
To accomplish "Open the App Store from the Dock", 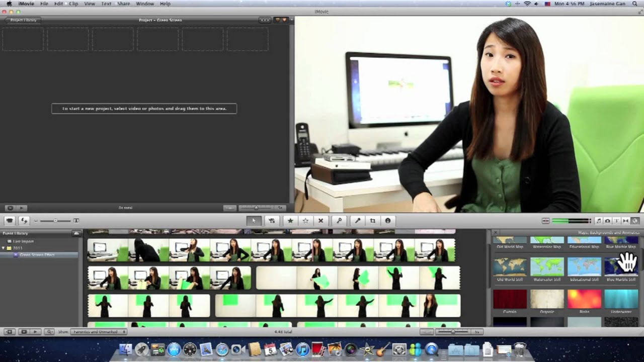I will 174,349.
